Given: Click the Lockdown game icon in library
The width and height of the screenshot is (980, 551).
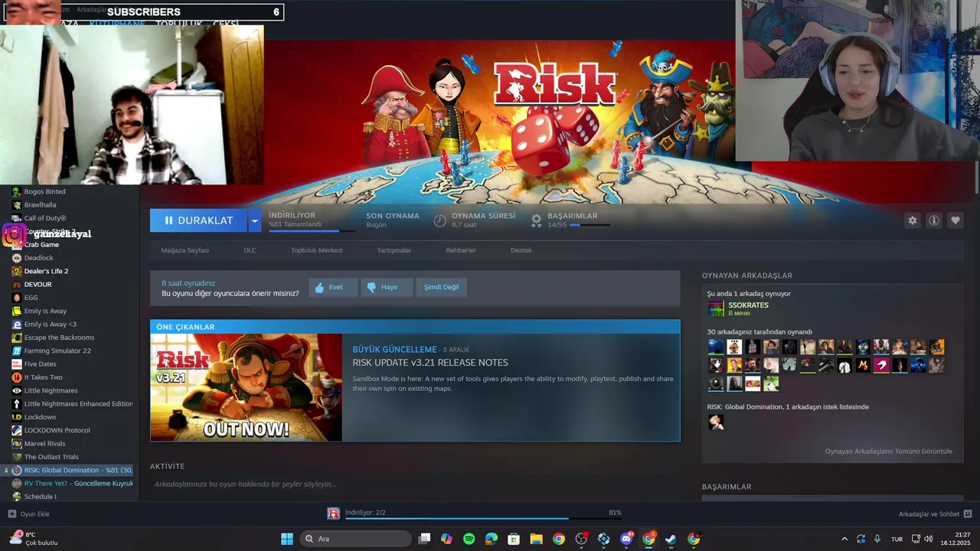Looking at the screenshot, I should tap(17, 417).
